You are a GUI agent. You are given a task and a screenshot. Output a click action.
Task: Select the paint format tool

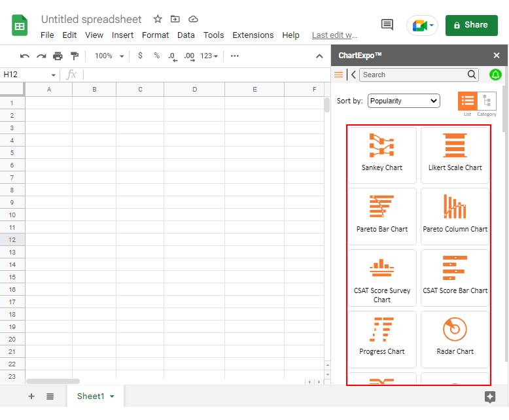tap(75, 56)
